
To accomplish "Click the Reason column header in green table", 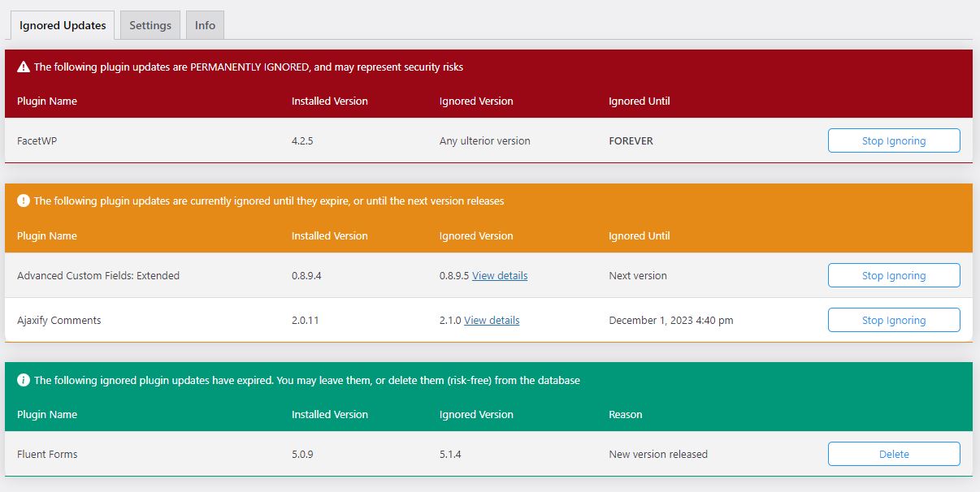I will point(625,414).
